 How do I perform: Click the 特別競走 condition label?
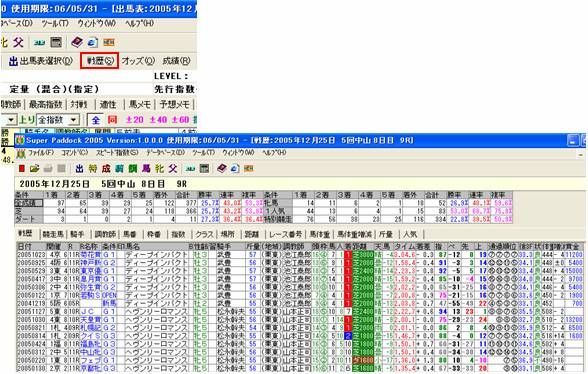point(278,219)
